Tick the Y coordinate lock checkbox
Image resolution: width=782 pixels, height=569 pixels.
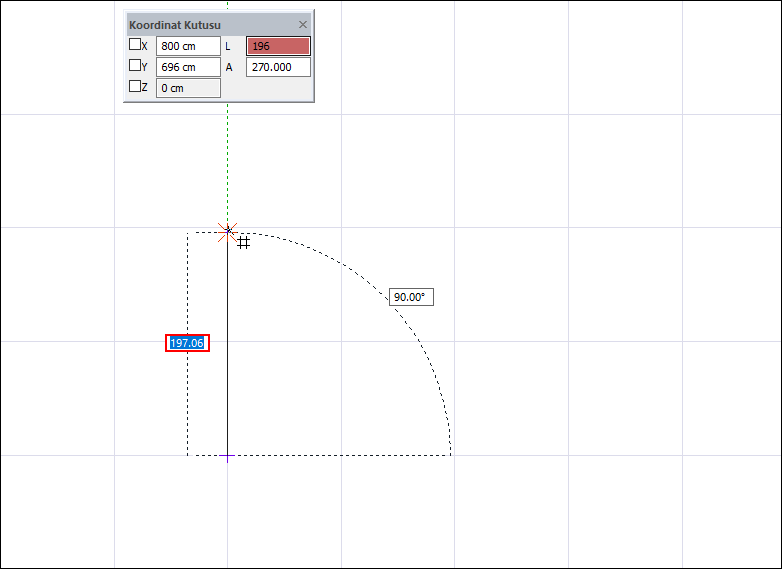pos(135,66)
